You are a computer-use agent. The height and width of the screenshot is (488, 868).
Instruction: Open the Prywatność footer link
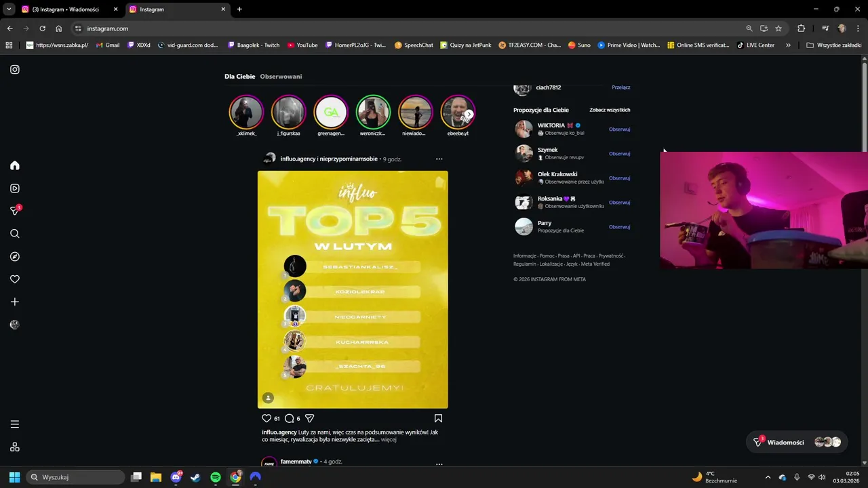pyautogui.click(x=610, y=256)
